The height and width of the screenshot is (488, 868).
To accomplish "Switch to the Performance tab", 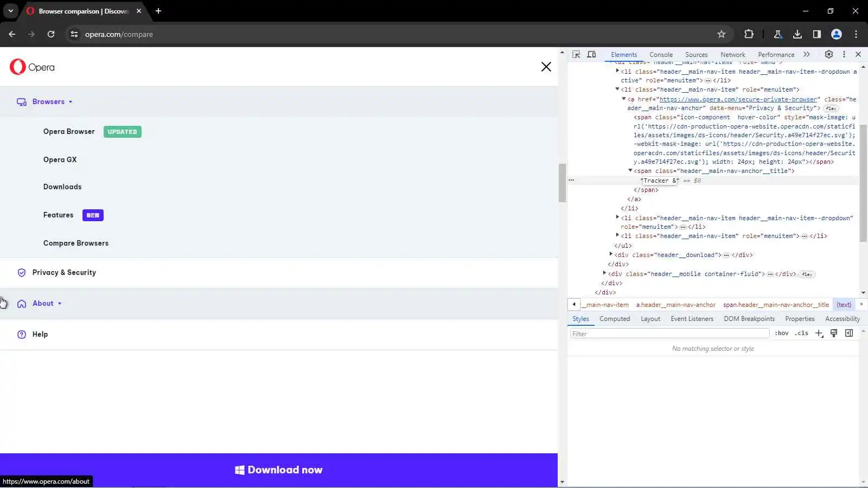I will (776, 55).
